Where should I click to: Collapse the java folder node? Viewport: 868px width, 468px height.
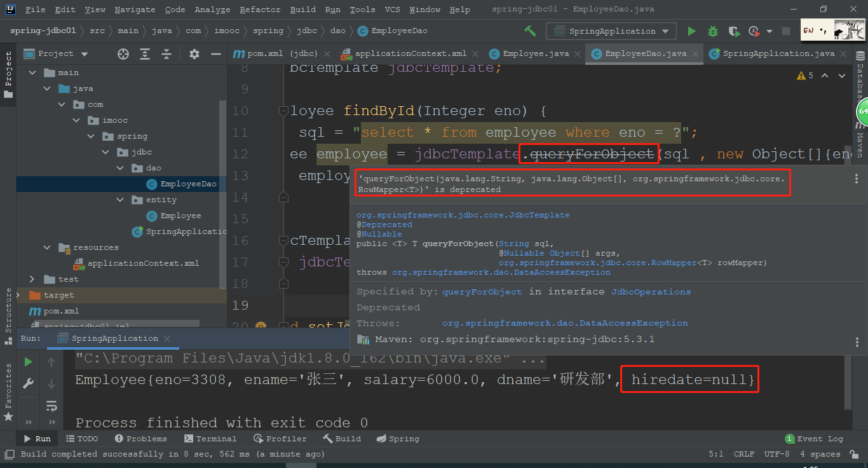coord(47,88)
